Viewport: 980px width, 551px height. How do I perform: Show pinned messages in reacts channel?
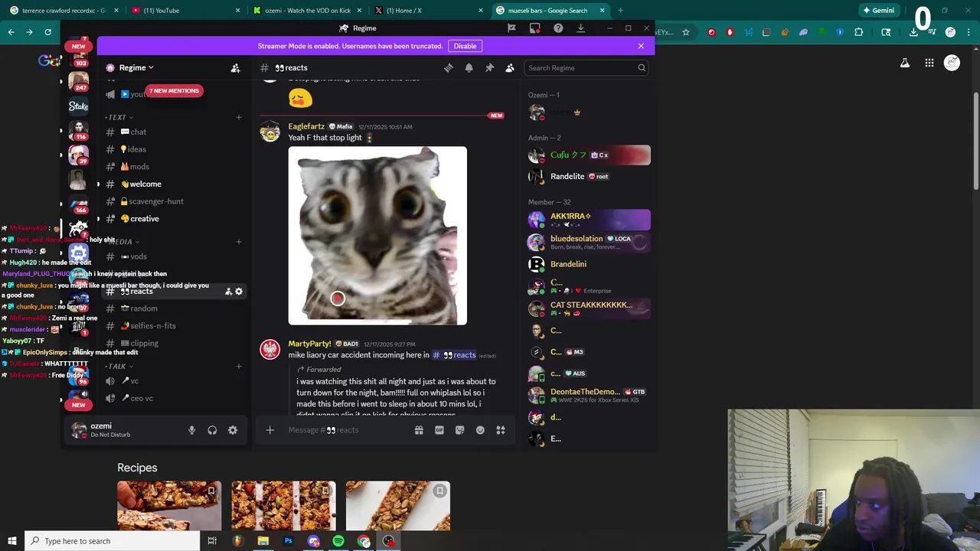tap(489, 67)
